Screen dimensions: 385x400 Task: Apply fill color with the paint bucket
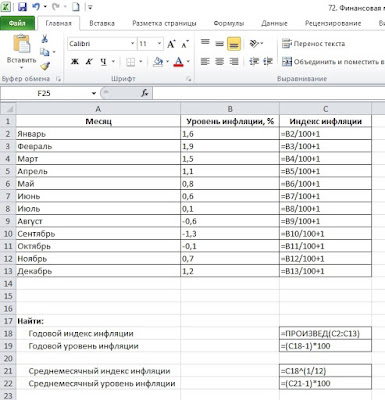click(158, 62)
